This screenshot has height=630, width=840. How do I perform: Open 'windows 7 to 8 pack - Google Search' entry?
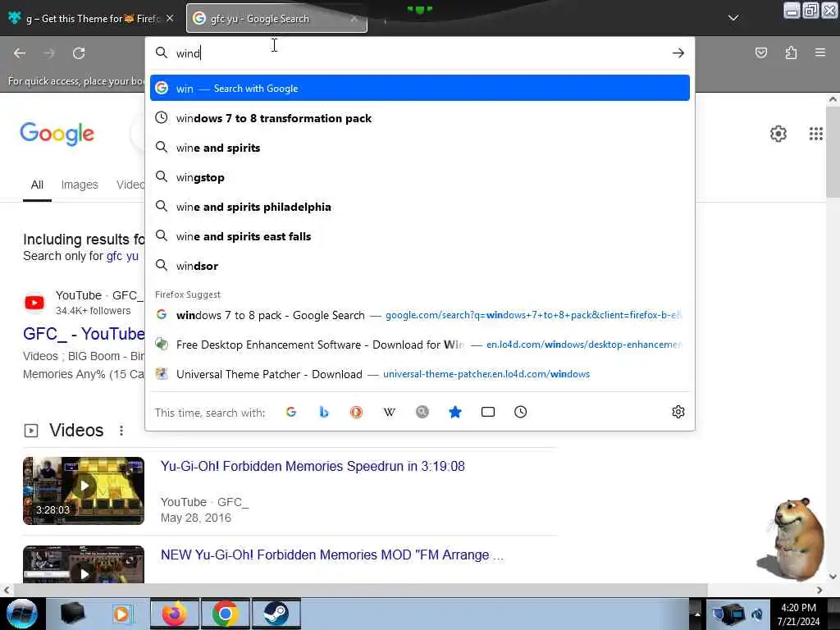tap(420, 315)
